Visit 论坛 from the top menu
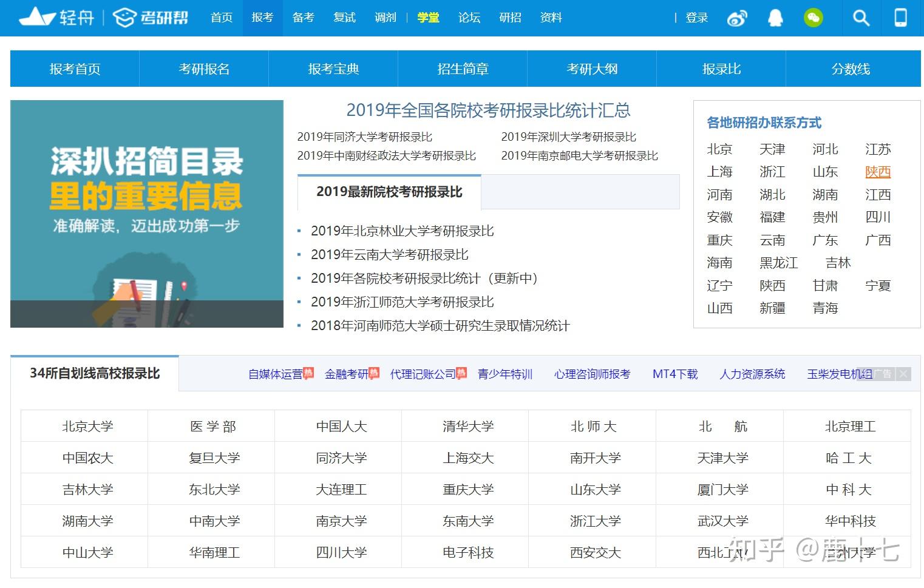The height and width of the screenshot is (588, 924). pyautogui.click(x=469, y=18)
